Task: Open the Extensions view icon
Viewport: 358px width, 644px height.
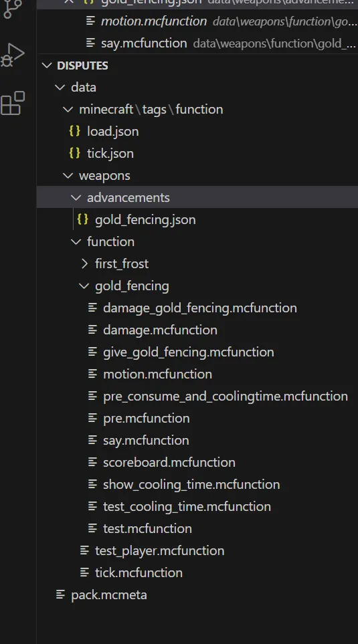Action: tap(12, 103)
